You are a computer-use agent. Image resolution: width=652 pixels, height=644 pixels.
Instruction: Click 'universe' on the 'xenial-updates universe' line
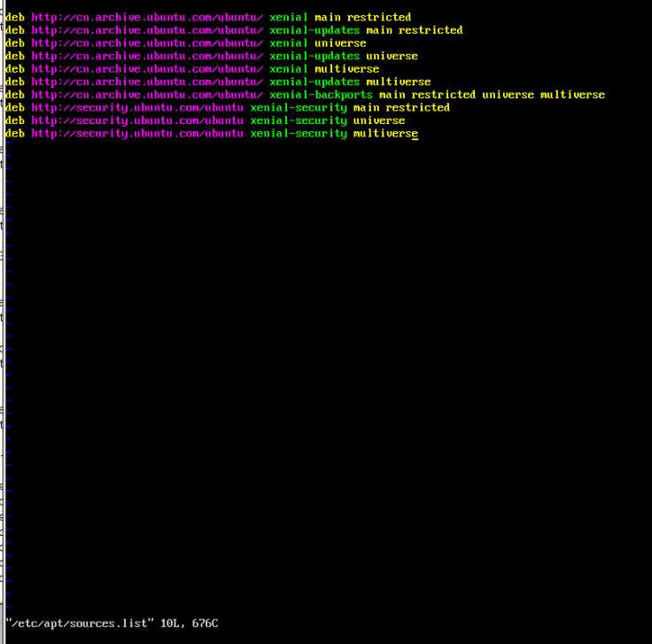coord(392,56)
